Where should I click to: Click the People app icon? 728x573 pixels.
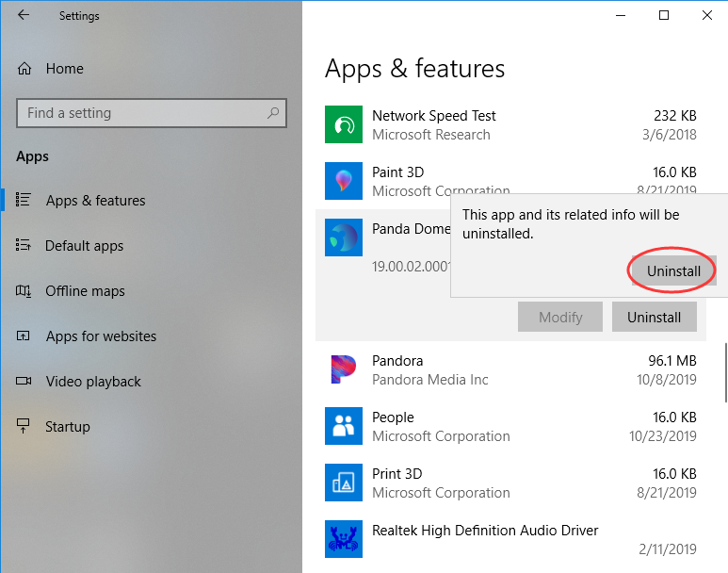pyautogui.click(x=344, y=426)
